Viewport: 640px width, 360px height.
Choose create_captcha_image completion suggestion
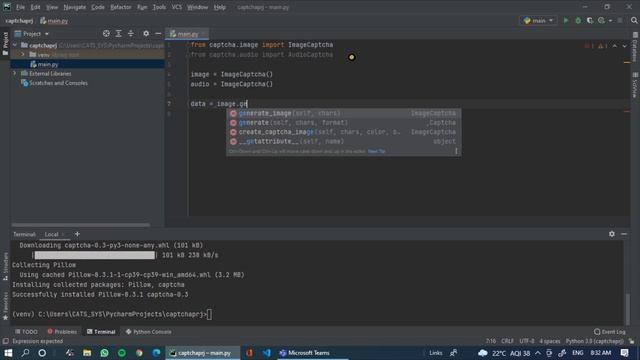(x=344, y=132)
